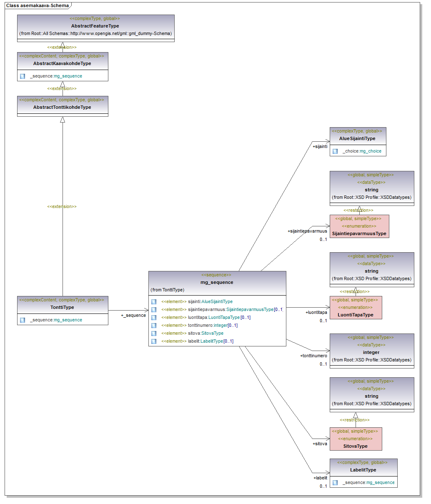
Task: Click the pink LuontiTapaType enumeration box
Action: pos(356,308)
